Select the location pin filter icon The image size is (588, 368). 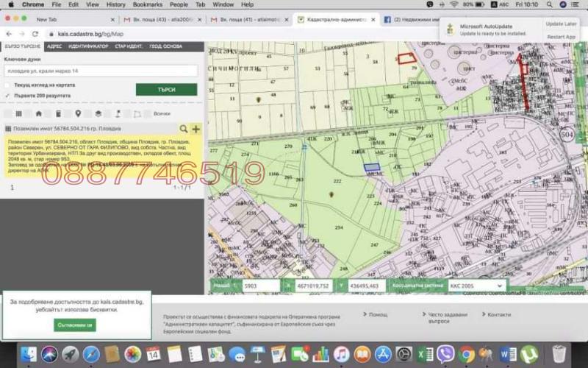coord(78,114)
